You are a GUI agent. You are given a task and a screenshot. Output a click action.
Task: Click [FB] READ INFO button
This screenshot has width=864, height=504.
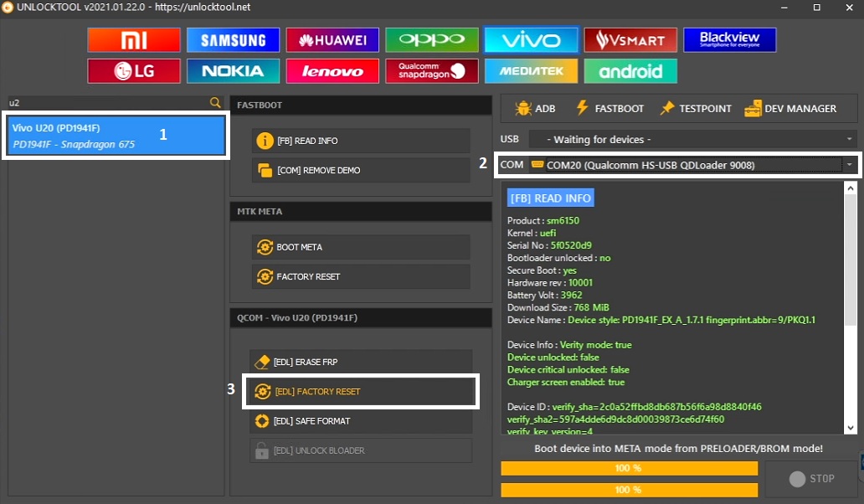[x=361, y=141]
